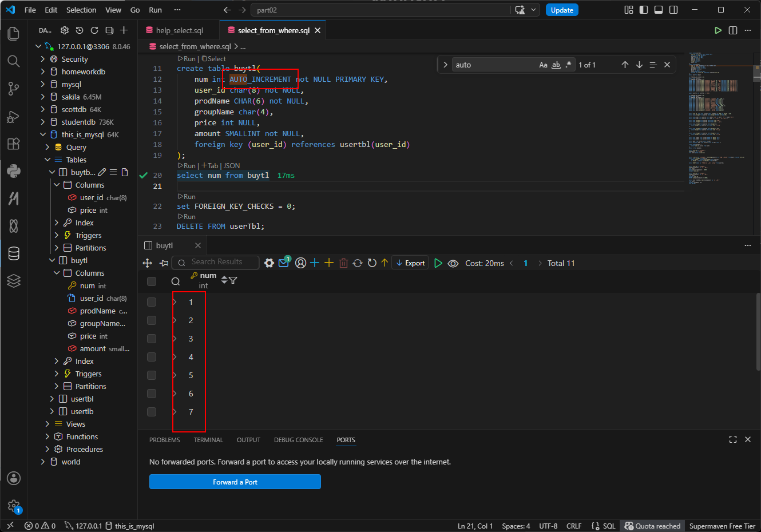The height and width of the screenshot is (532, 761).
Task: Refresh the database connections list
Action: click(x=94, y=30)
